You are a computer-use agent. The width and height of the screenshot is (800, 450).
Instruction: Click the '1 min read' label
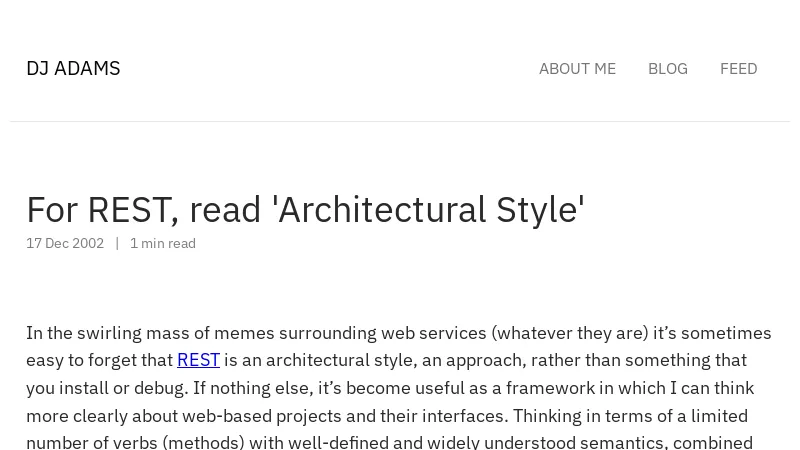coord(163,243)
